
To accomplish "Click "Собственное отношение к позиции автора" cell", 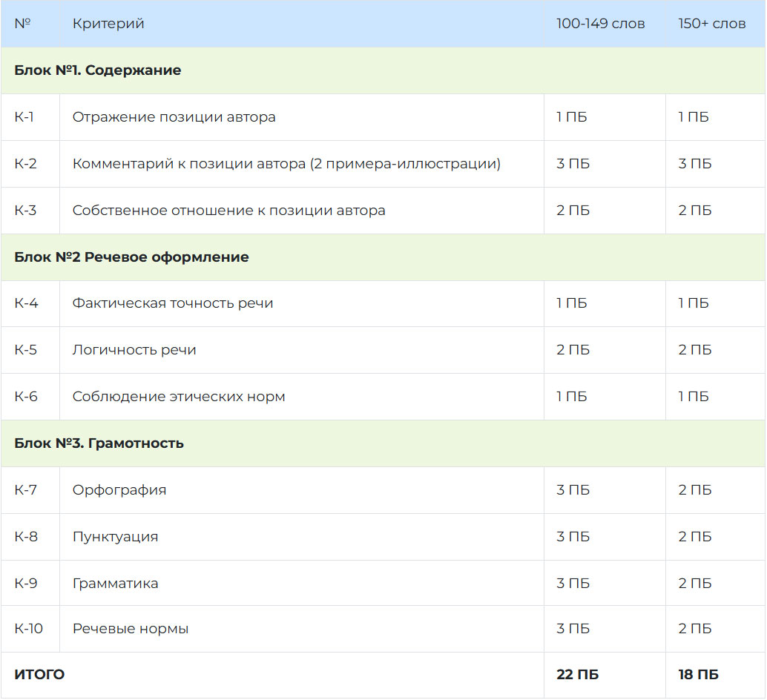I will pyautogui.click(x=301, y=210).
